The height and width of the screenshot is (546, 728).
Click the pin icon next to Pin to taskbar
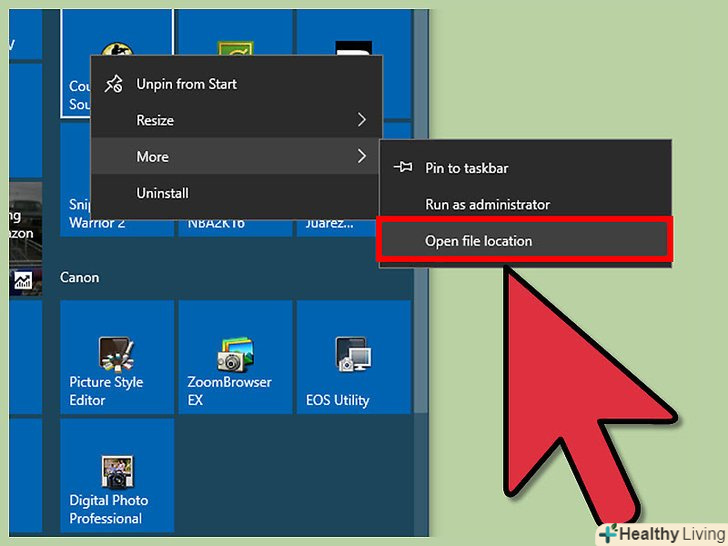click(x=403, y=167)
